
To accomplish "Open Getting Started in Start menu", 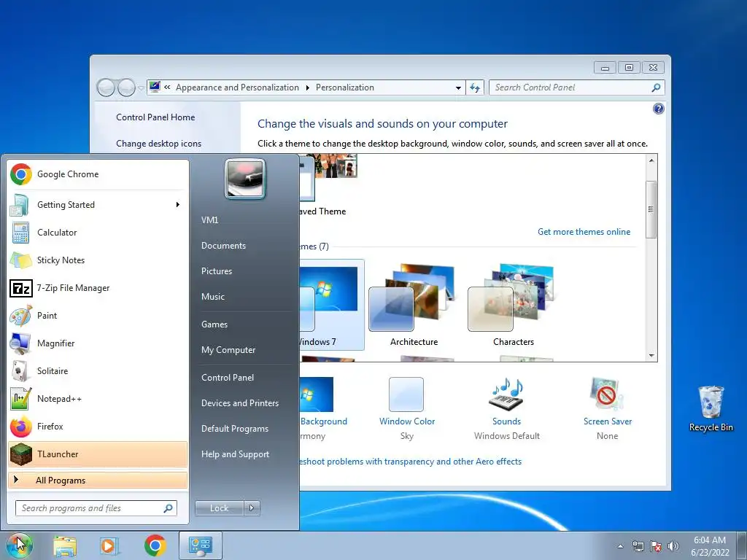I will pos(98,205).
